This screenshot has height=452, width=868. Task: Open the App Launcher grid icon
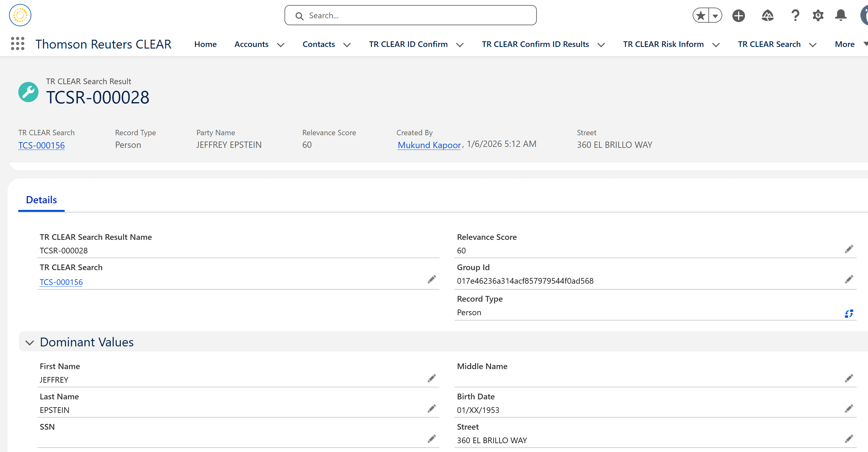(18, 44)
